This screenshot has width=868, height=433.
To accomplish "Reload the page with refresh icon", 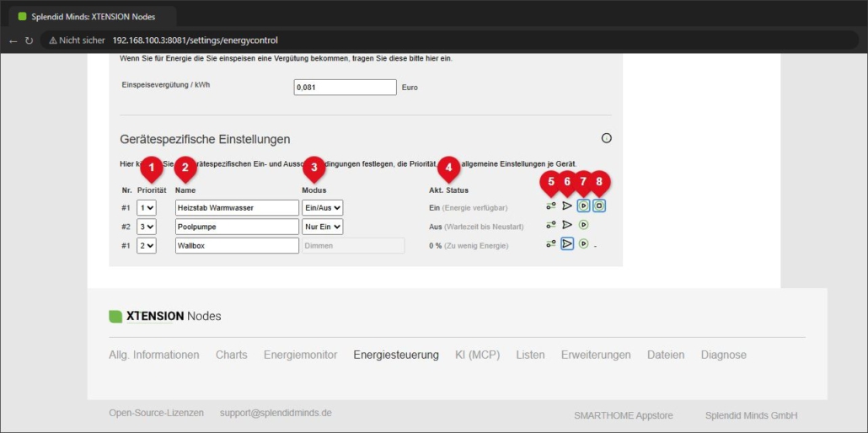I will click(29, 40).
